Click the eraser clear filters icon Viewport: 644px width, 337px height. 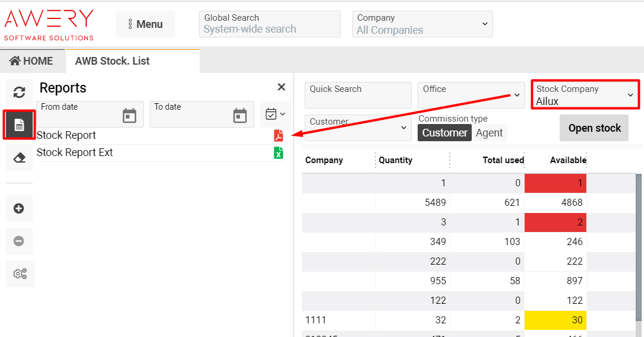tap(19, 158)
